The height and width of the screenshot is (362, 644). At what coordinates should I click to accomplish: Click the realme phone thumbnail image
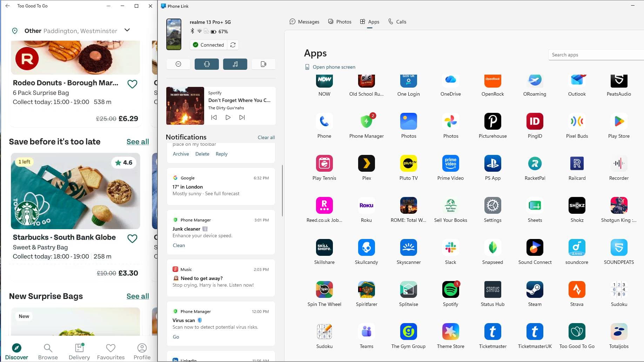pos(174,34)
